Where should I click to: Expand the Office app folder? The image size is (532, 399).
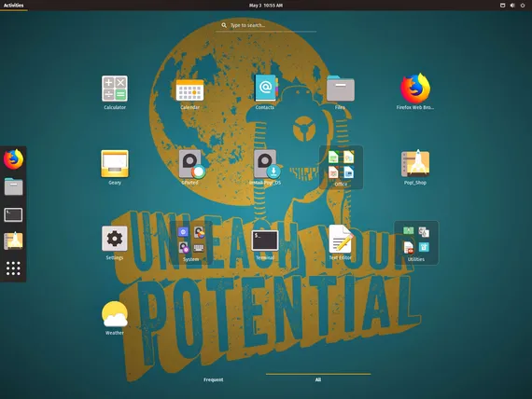pos(341,168)
